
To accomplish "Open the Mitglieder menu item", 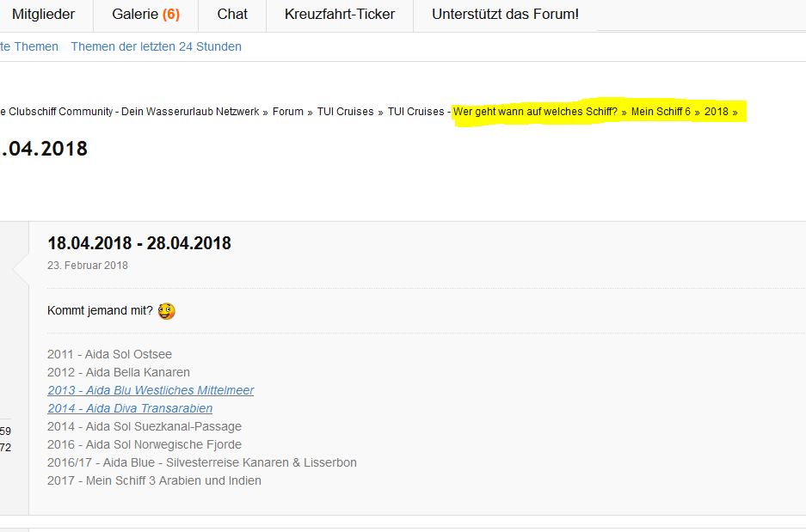I will click(43, 15).
